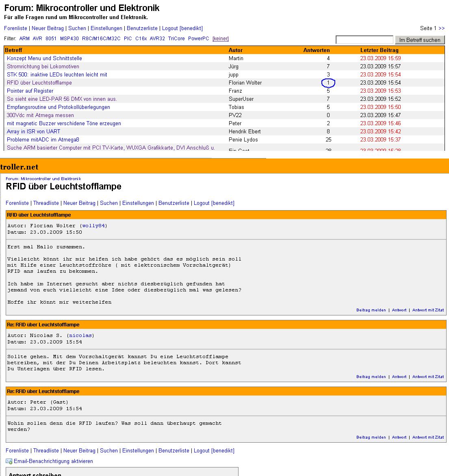Click the Letzter Beitrag column header
This screenshot has height=476, width=449.
point(379,50)
